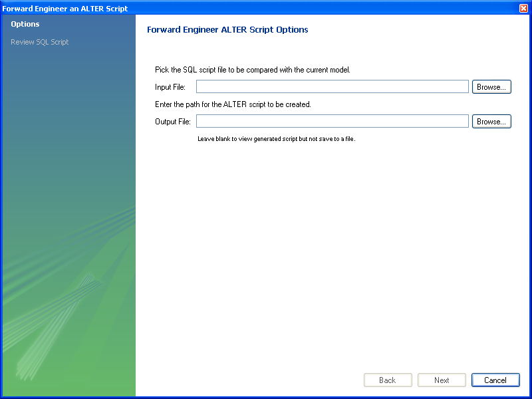Click the window title bar text
This screenshot has height=399, width=532.
point(65,9)
